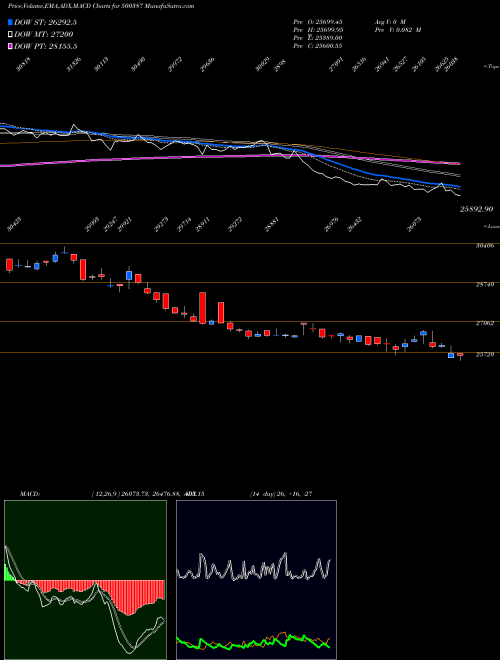Select the DOW PT: 28155.5 label

[x=45, y=46]
